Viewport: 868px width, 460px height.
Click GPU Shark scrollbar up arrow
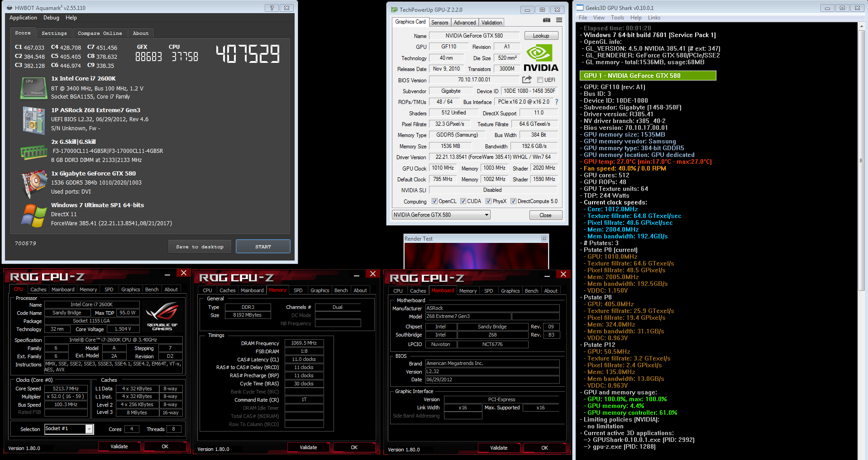[x=861, y=26]
